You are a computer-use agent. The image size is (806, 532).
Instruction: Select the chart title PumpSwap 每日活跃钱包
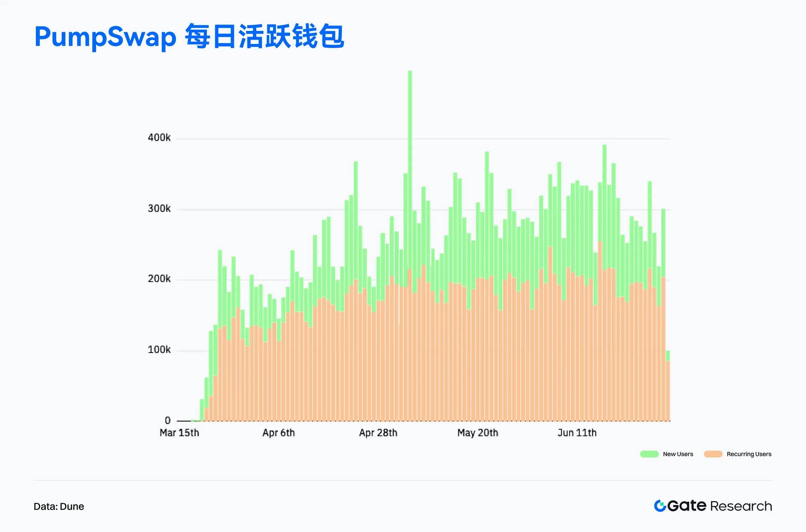click(190, 37)
